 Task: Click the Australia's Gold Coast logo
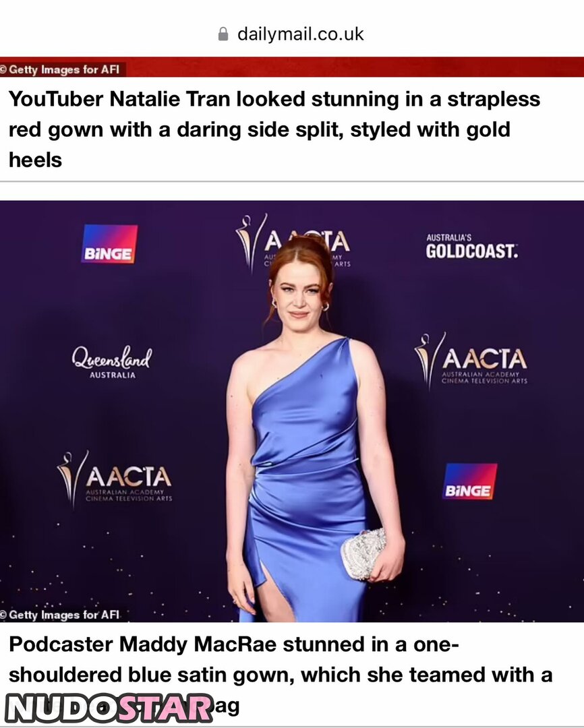(471, 247)
